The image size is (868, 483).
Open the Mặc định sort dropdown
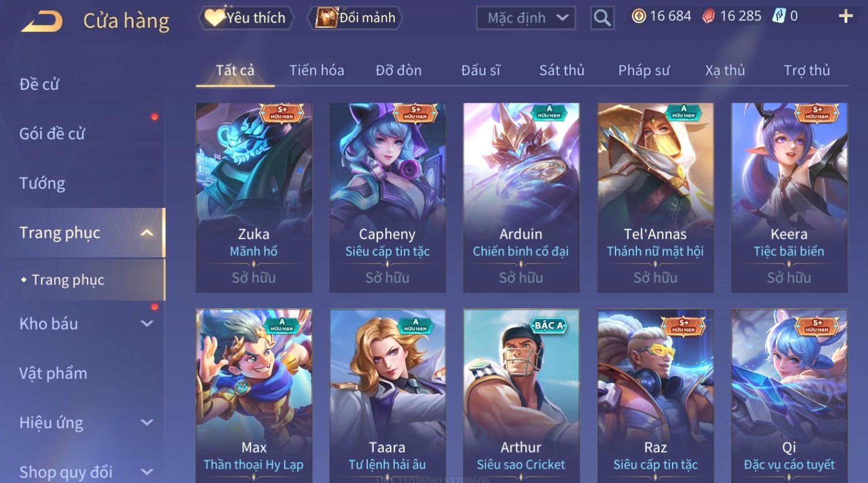coord(526,18)
